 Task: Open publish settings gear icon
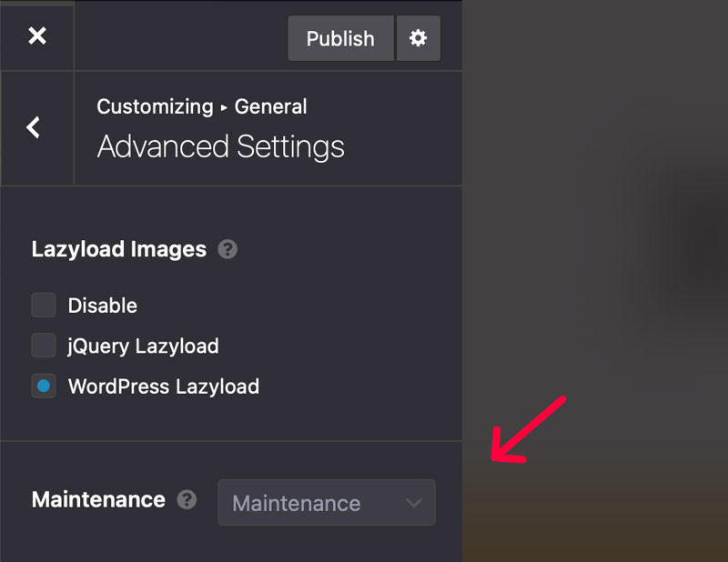coord(419,38)
